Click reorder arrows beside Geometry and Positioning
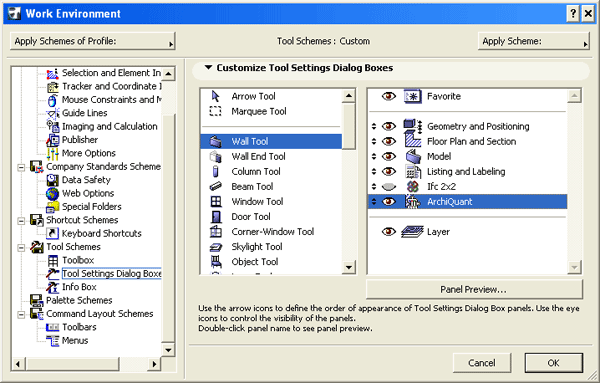This screenshot has height=383, width=600. [x=374, y=126]
